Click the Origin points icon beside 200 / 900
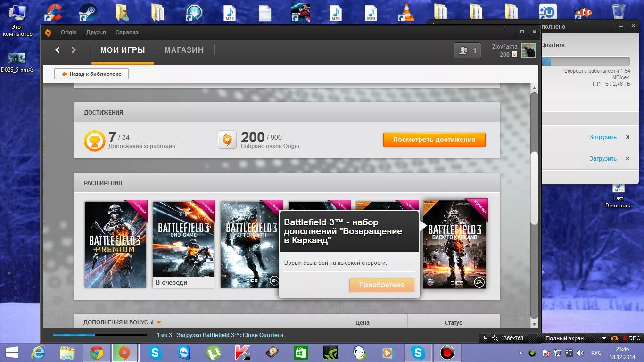644x362 pixels. (227, 140)
